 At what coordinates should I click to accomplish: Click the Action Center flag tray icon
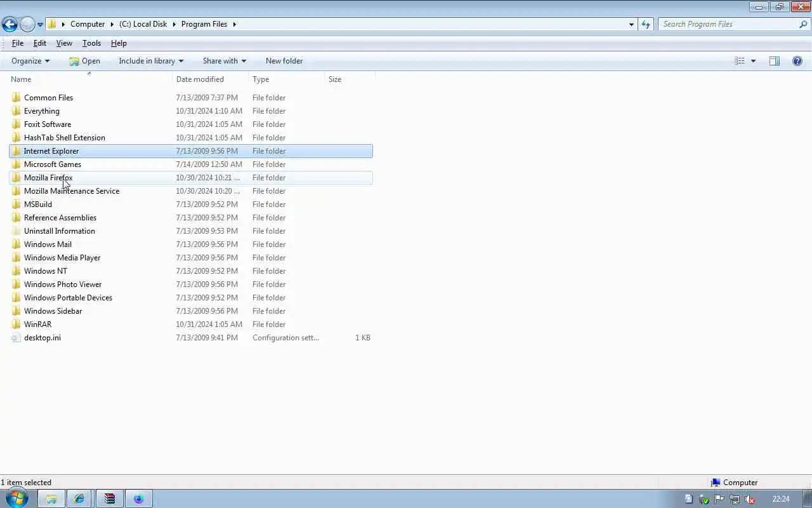click(x=719, y=499)
